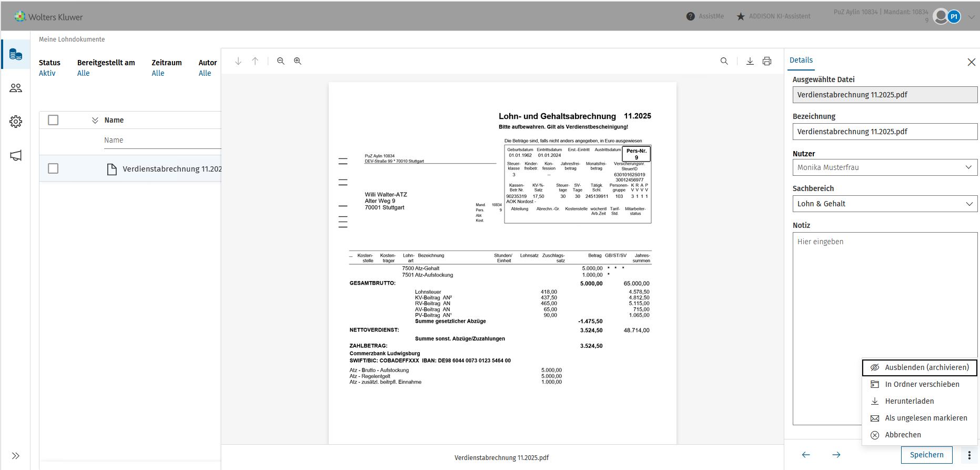Choose In Ordner verschieben menu entry

pyautogui.click(x=920, y=384)
